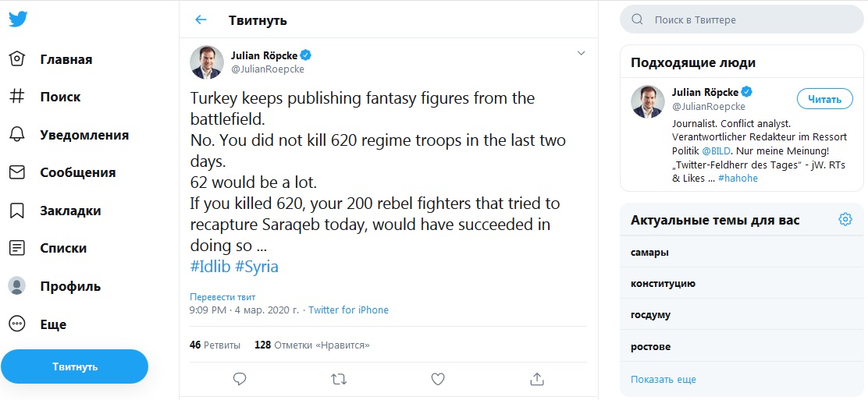Like the tweet with heart icon
The image size is (868, 400).
click(438, 378)
